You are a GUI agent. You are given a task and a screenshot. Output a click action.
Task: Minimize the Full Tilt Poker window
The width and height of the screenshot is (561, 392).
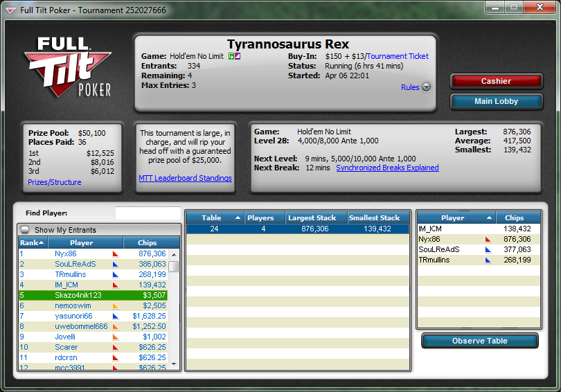coord(495,8)
